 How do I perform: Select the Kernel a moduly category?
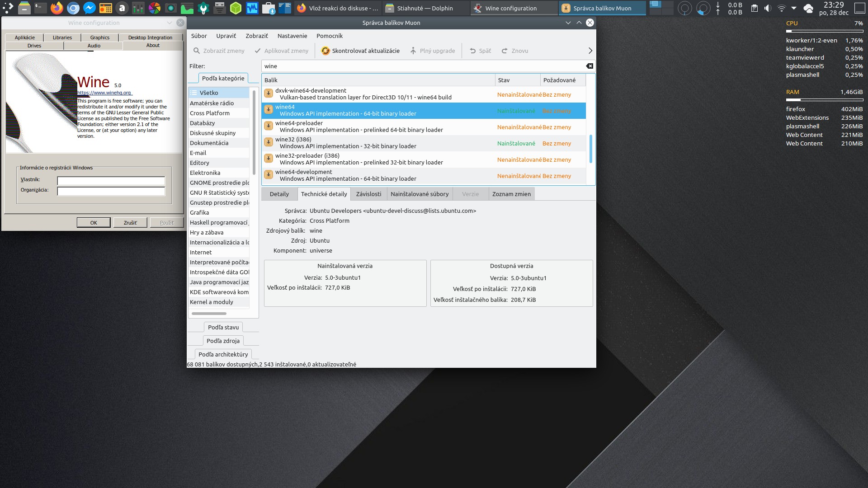tap(219, 302)
